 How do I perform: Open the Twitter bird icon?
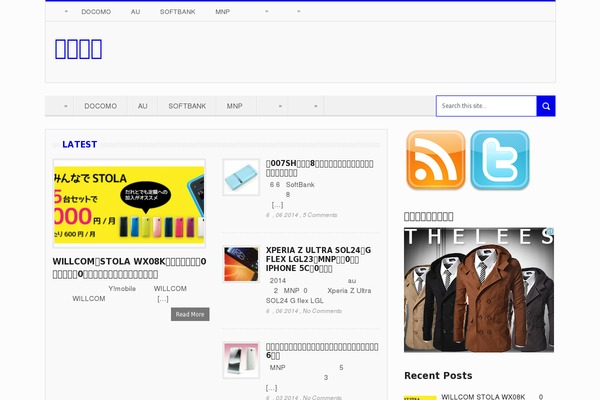pyautogui.click(x=500, y=160)
